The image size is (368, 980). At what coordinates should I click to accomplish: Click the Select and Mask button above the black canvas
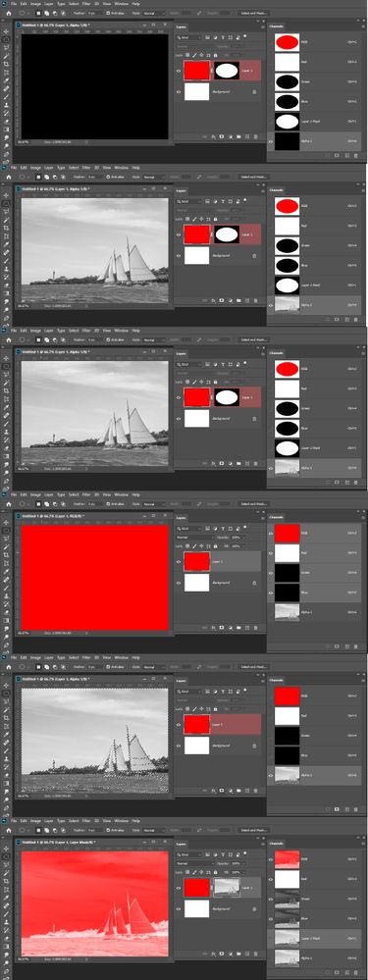click(254, 12)
